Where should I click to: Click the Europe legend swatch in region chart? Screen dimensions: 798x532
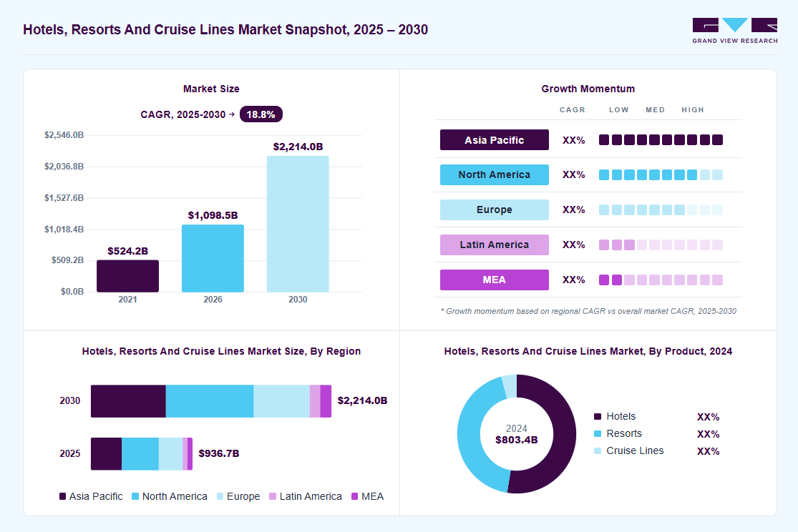pos(220,496)
